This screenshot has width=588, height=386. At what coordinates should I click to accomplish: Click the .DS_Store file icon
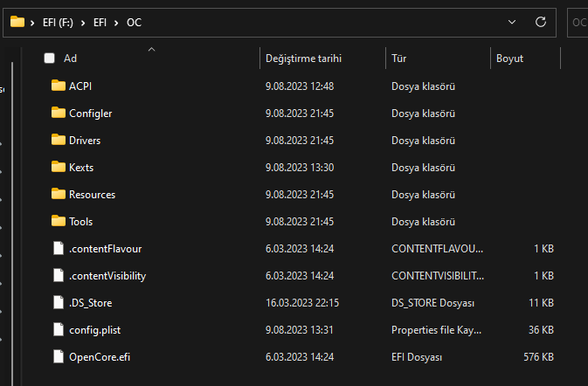click(59, 302)
